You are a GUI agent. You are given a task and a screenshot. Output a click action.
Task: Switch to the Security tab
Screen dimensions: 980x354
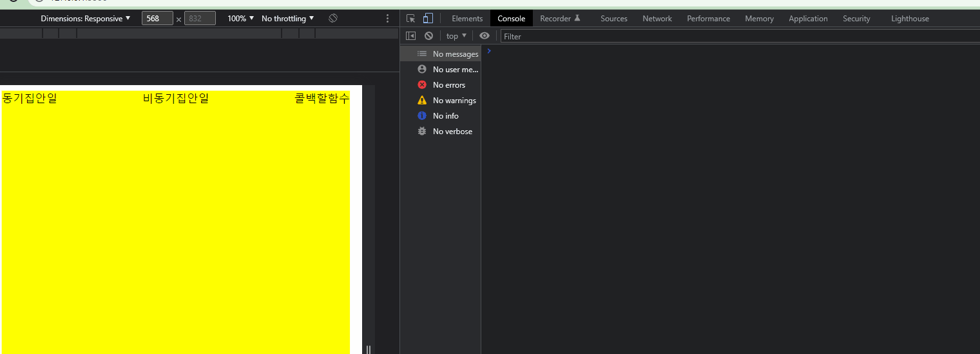tap(856, 19)
